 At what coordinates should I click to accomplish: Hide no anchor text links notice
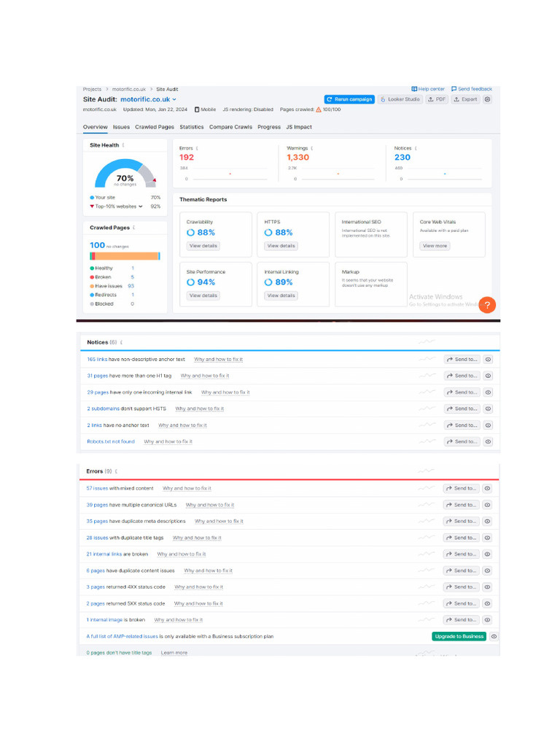(488, 425)
